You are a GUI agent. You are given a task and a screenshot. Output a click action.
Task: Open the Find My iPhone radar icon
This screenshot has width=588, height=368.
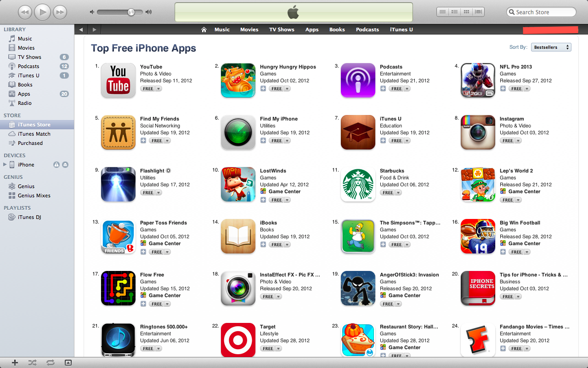click(x=238, y=132)
